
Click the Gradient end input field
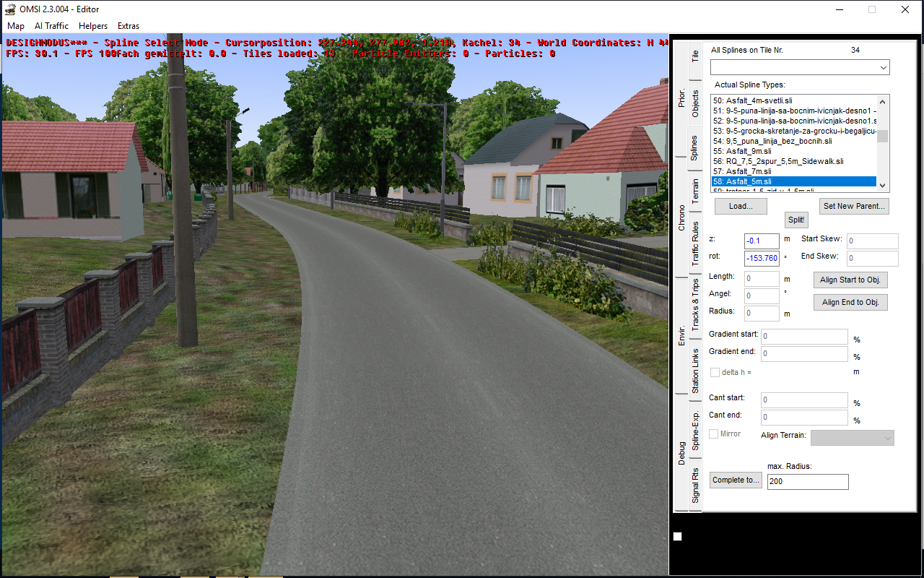coord(804,354)
